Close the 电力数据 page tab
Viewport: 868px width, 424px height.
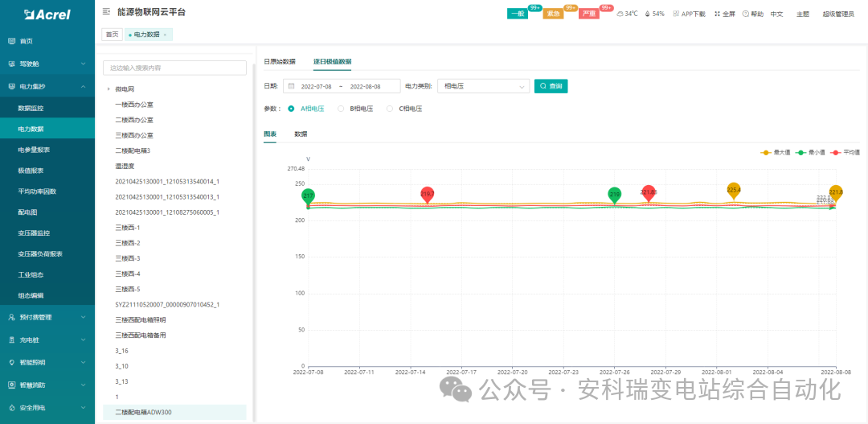[x=165, y=35]
